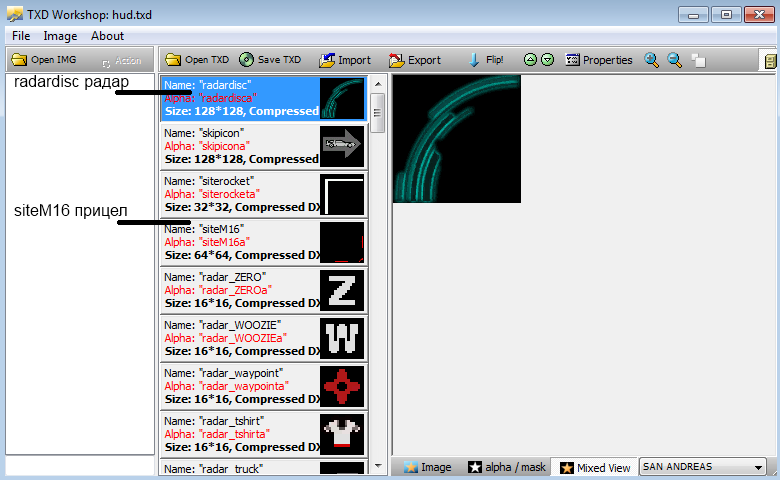Move texture down with green down arrow
This screenshot has width=780, height=480.
pos(548,60)
